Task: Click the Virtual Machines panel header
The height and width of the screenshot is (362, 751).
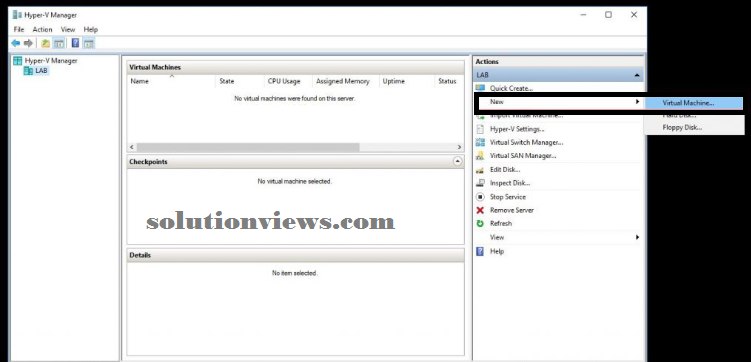Action: 296,68
